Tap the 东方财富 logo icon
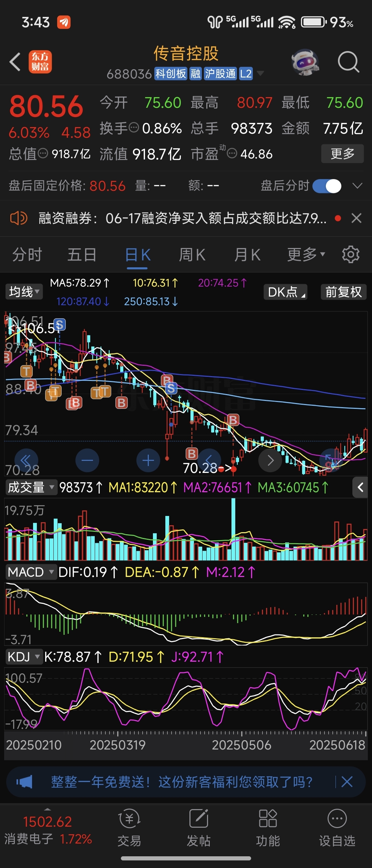The height and width of the screenshot is (868, 372). coord(40,62)
